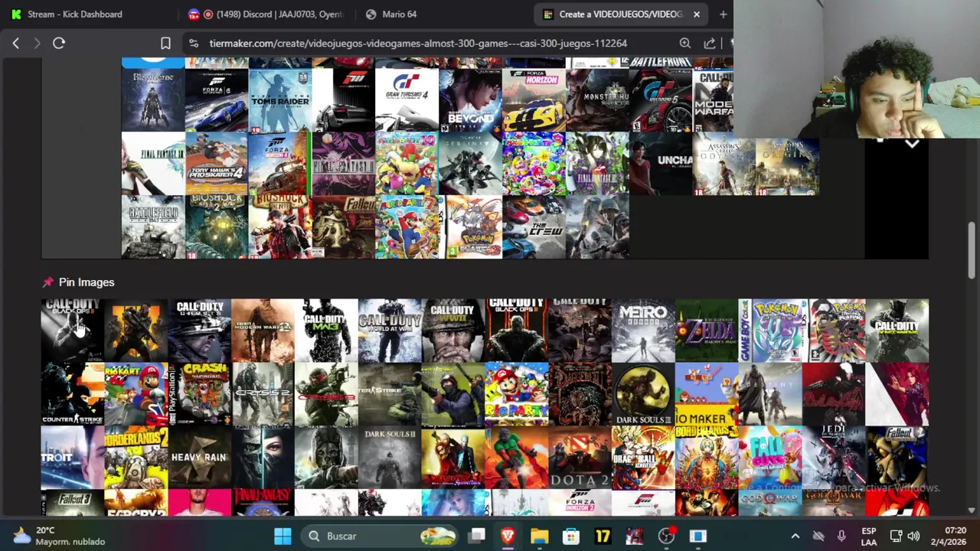Image resolution: width=980 pixels, height=551 pixels.
Task: Pick the Dark Souls II image
Action: coord(390,458)
